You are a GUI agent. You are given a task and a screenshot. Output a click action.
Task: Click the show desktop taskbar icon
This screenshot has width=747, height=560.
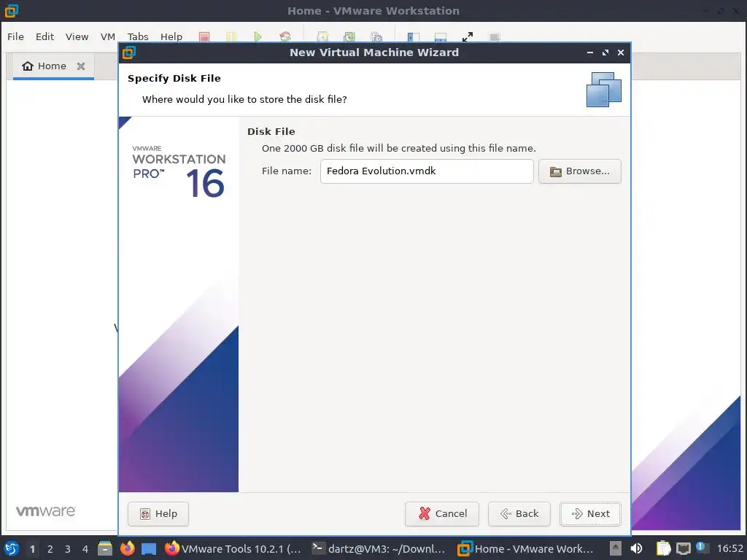click(149, 549)
